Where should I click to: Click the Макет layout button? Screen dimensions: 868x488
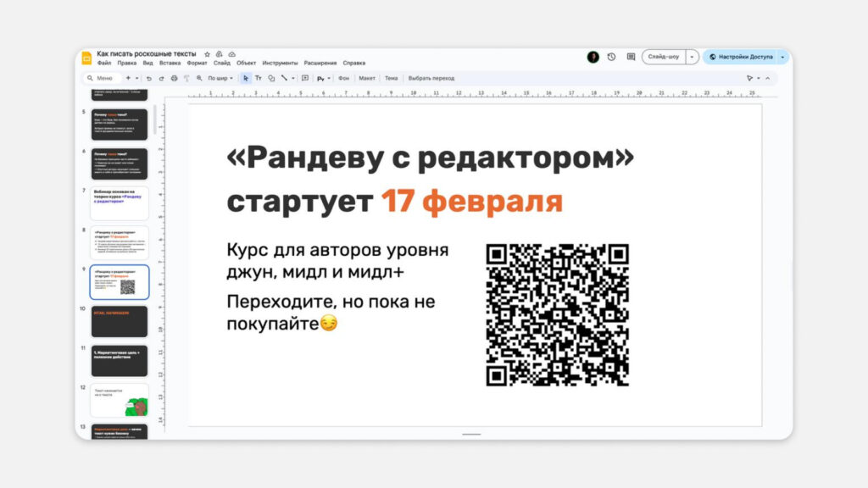tap(367, 79)
